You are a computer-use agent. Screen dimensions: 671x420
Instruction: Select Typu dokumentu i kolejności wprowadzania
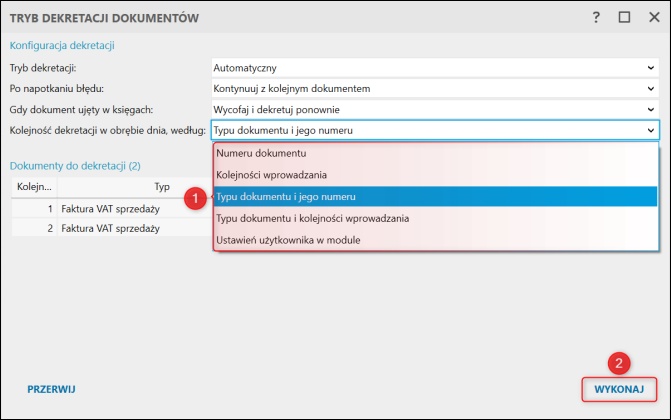click(312, 218)
